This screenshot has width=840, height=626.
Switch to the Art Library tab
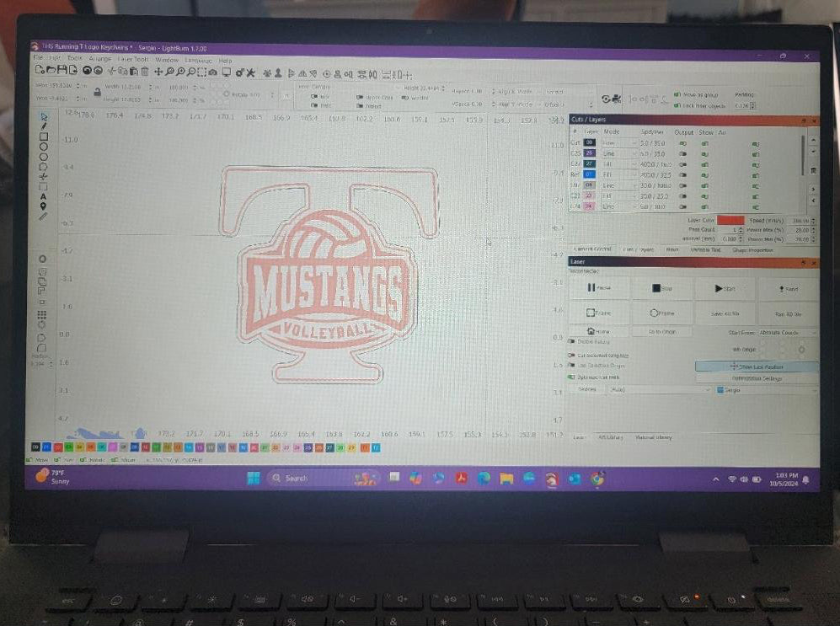click(x=610, y=437)
